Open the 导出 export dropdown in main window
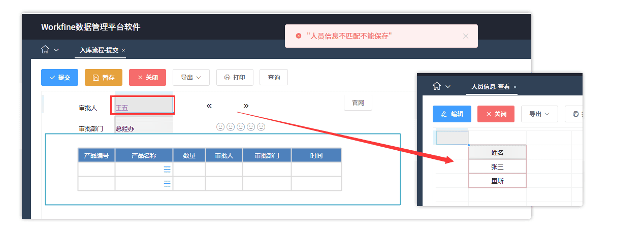The image size is (644, 234). 191,77
